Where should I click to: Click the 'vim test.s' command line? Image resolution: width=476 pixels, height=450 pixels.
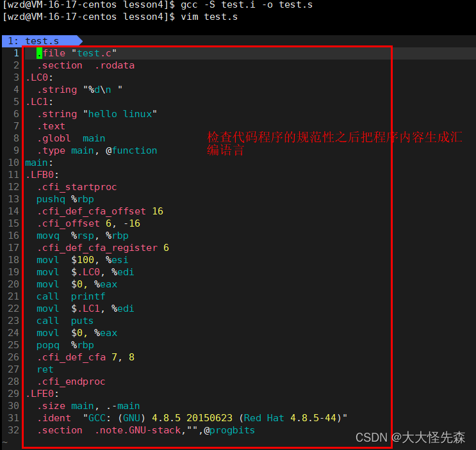tap(209, 17)
